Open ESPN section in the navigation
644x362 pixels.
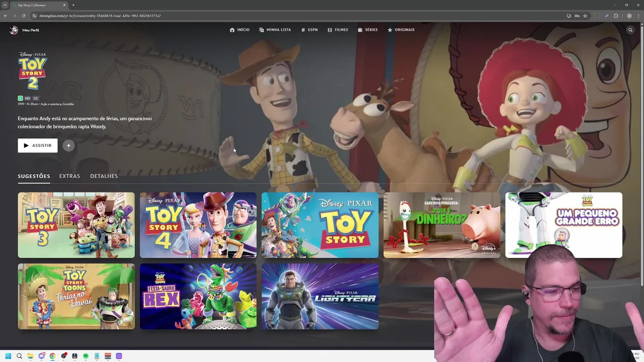(x=309, y=30)
